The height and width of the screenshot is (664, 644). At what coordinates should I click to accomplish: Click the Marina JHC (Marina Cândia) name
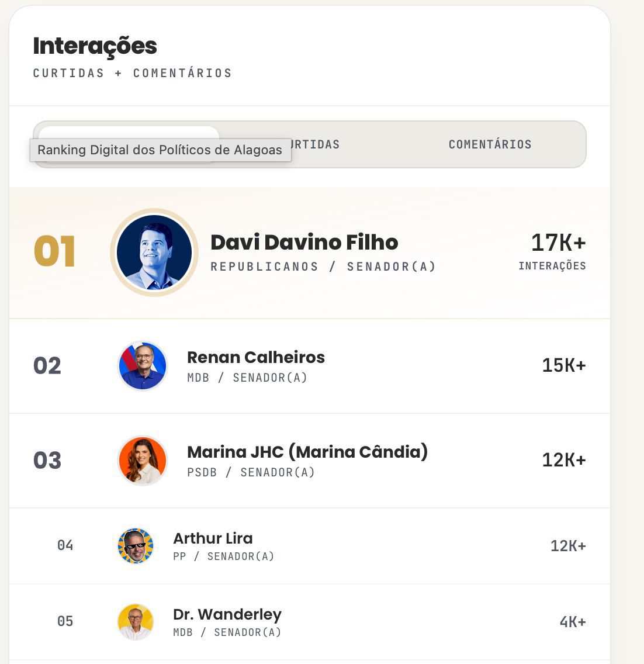pyautogui.click(x=307, y=452)
